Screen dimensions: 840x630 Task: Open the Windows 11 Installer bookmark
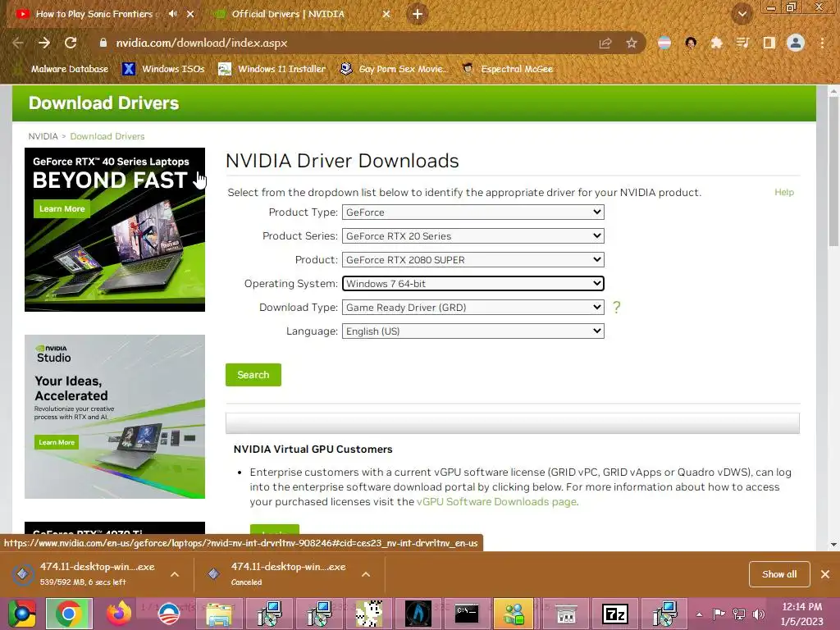(272, 69)
